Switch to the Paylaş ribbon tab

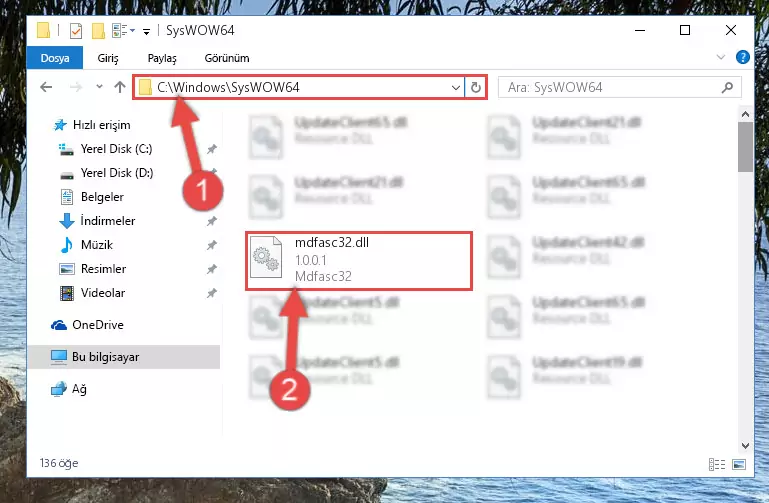[162, 58]
